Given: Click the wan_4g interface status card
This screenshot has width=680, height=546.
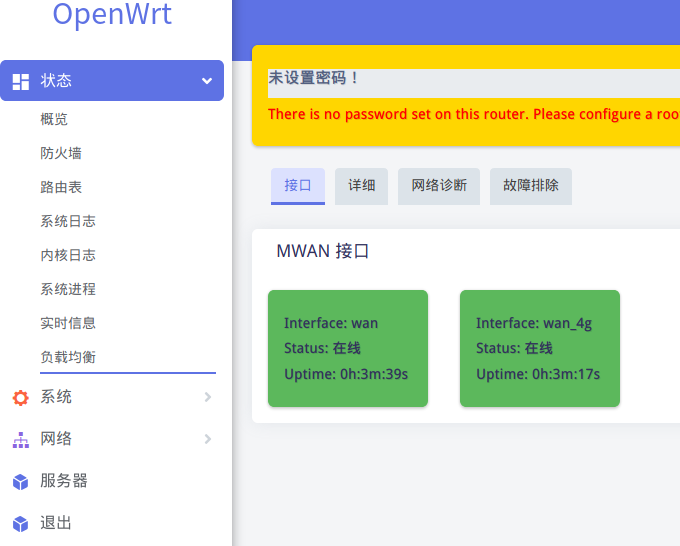Looking at the screenshot, I should tap(540, 348).
